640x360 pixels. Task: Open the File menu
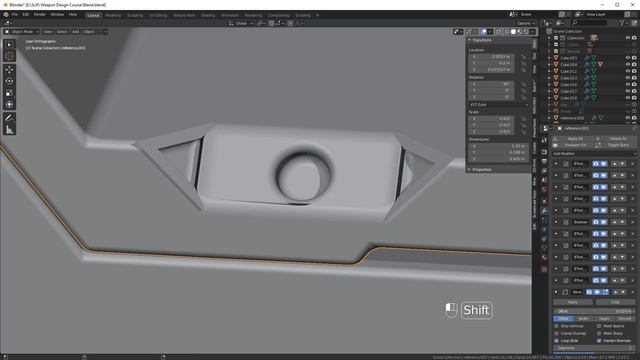tap(15, 15)
